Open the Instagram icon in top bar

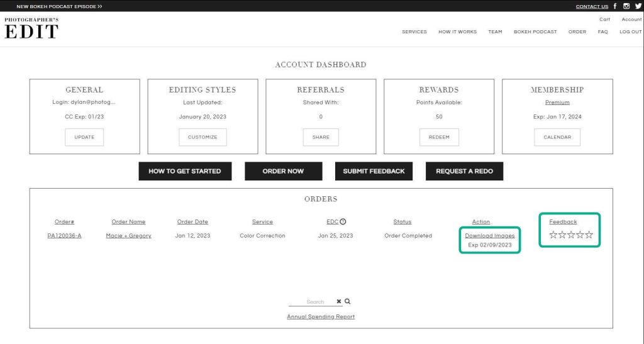626,6
